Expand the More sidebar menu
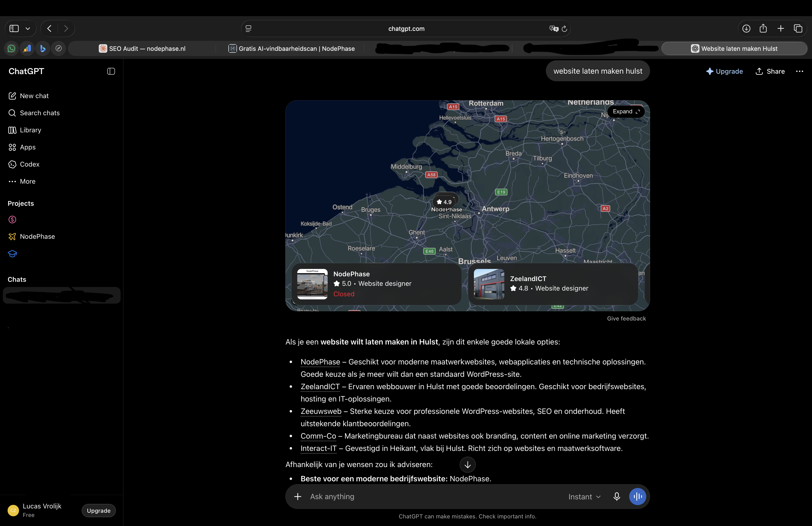812x526 pixels. [22, 181]
